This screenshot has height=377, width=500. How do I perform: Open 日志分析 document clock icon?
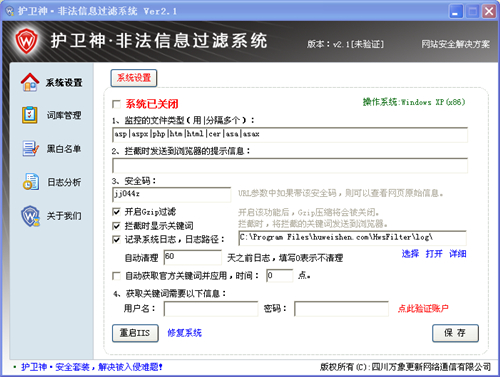click(31, 182)
